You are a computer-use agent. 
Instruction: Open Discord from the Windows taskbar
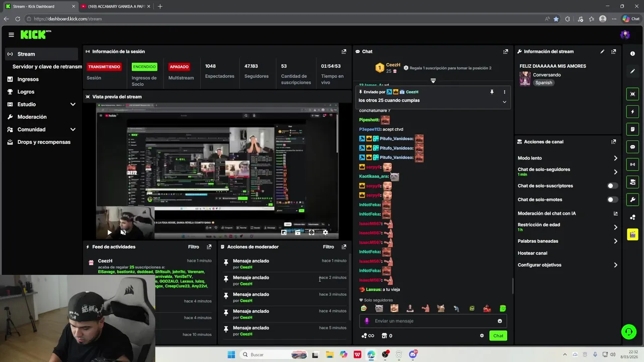(x=413, y=354)
